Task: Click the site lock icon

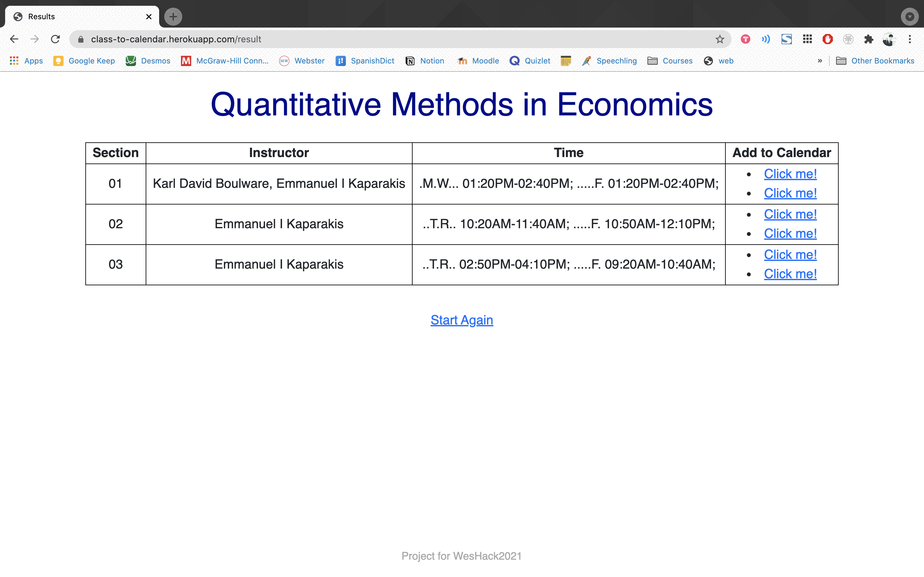Action: (x=81, y=39)
